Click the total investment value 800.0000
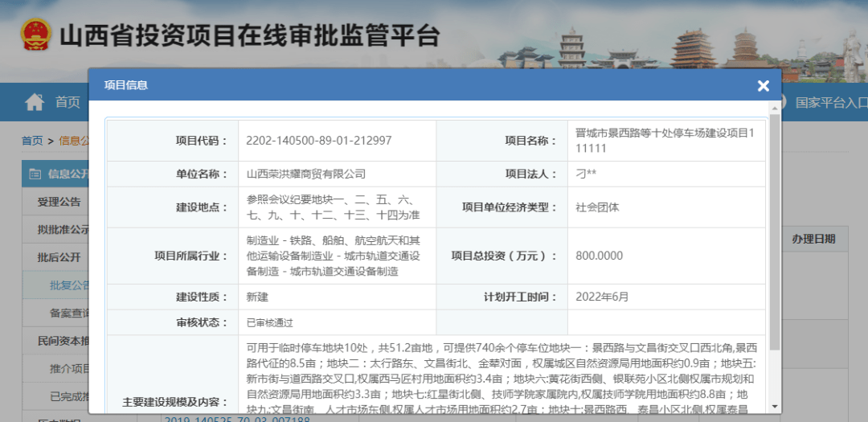The image size is (868, 422). click(599, 256)
